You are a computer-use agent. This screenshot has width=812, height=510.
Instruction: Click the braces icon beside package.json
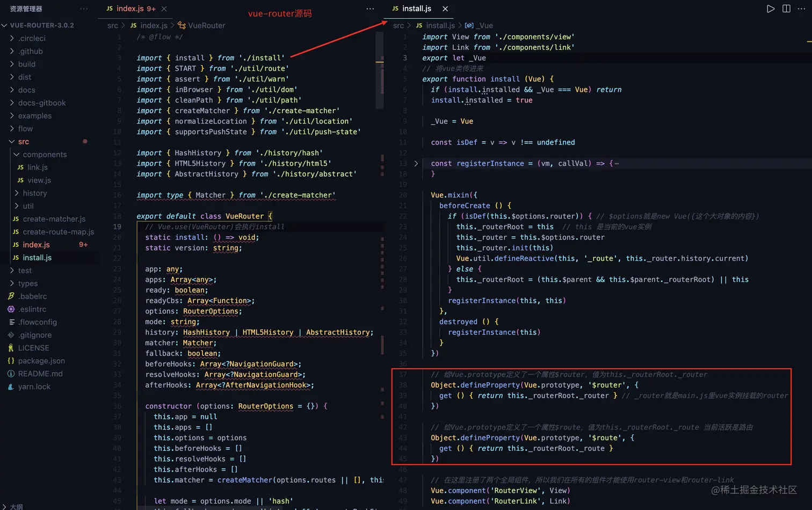tap(11, 361)
